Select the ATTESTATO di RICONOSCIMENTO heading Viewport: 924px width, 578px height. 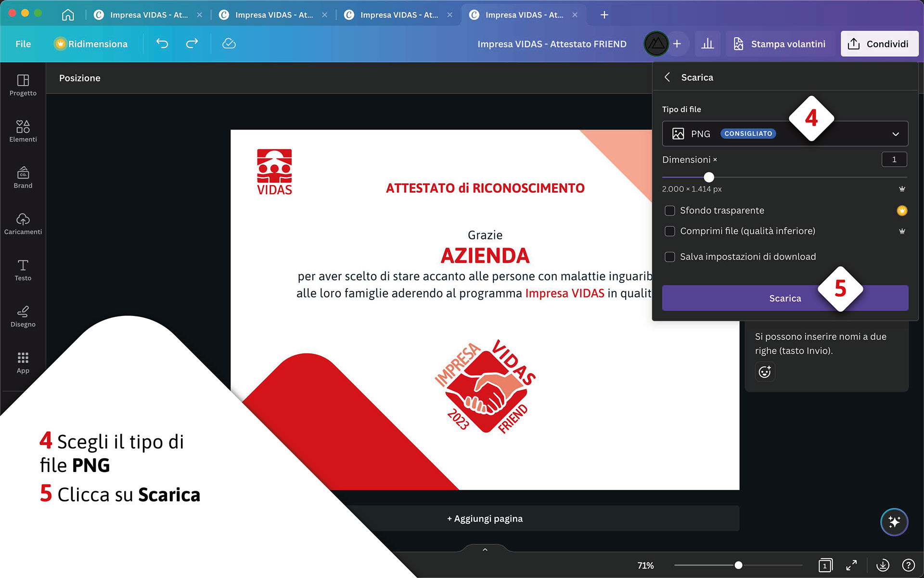(485, 188)
